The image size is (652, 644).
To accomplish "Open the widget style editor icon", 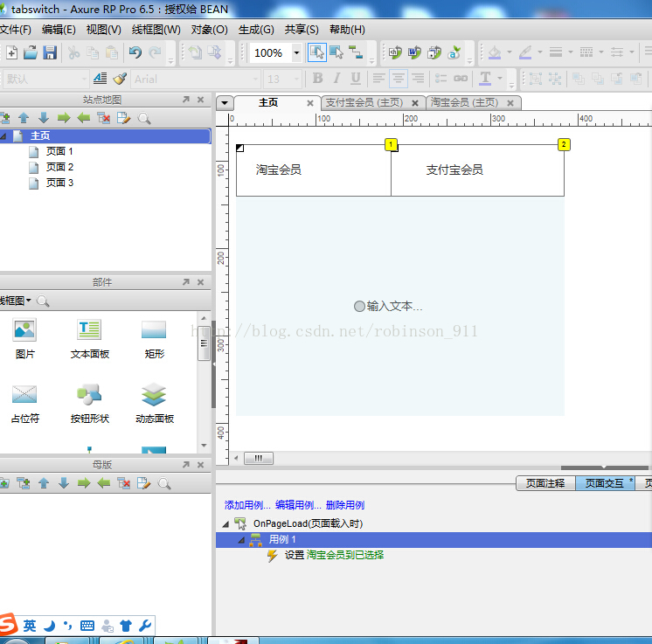I will [100, 78].
